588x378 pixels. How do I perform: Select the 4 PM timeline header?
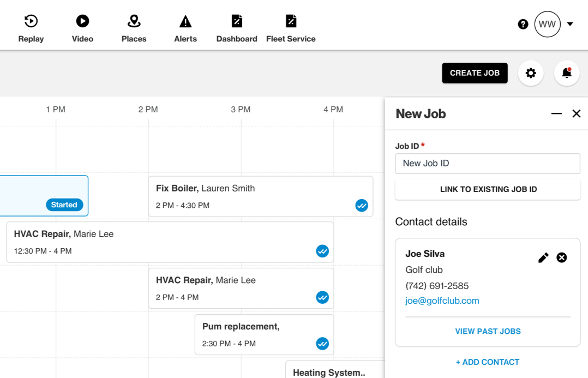tap(333, 110)
